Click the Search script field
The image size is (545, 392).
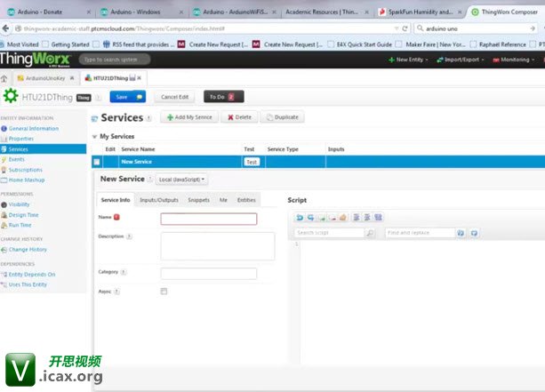coord(329,233)
